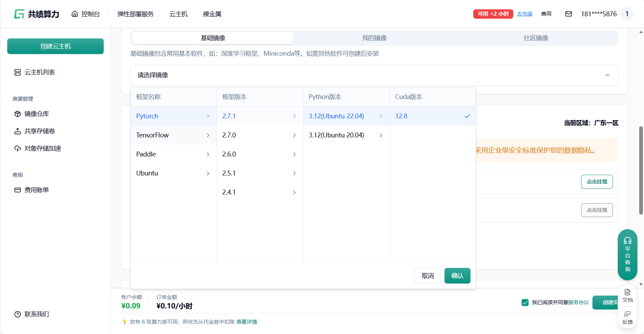Open 共享存储卷 in the sidebar
Viewport: 644px width, 334px height.
pyautogui.click(x=39, y=131)
